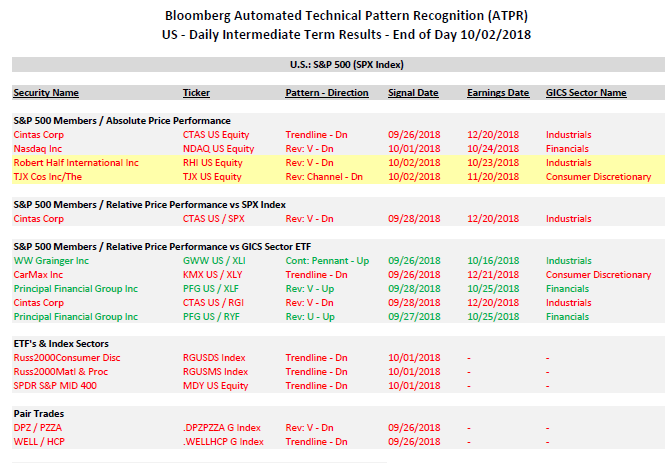Viewport: 665px width, 463px height.
Task: Select the PFG US / RYF ticker
Action: point(211,317)
